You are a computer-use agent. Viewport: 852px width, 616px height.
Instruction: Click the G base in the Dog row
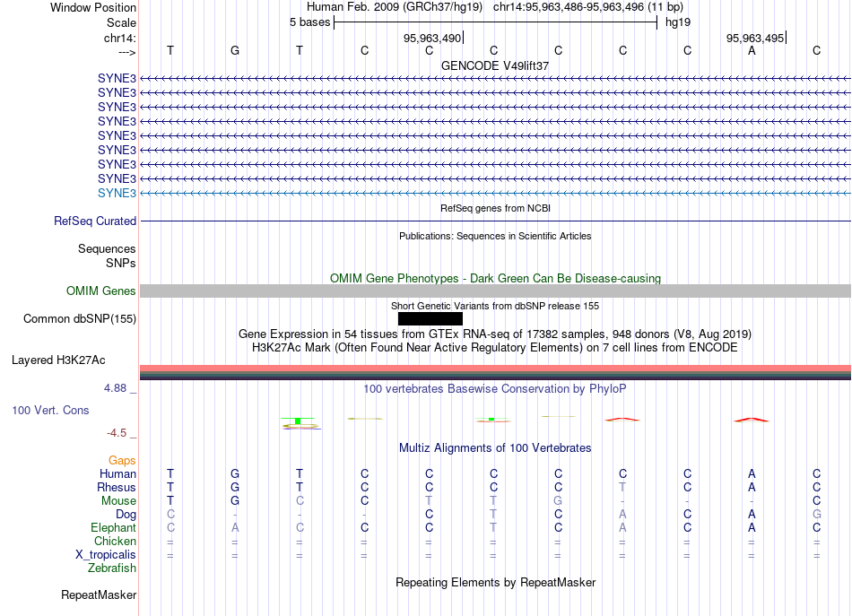pos(816,515)
